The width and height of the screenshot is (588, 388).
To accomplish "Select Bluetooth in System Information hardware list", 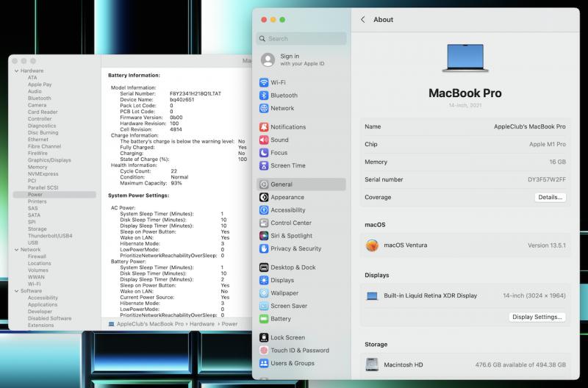I will (x=40, y=98).
